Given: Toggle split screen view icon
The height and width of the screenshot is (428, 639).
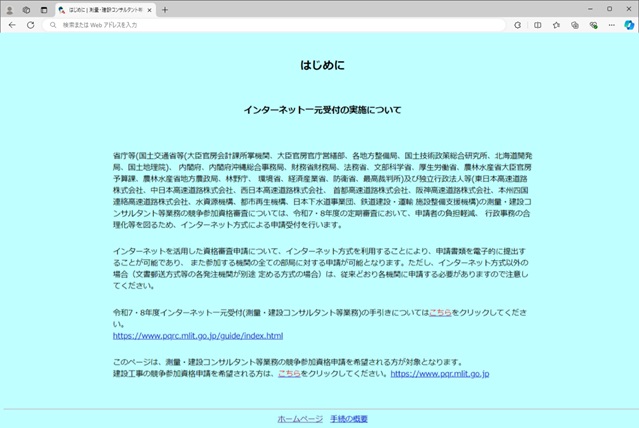Looking at the screenshot, I should pos(538,25).
